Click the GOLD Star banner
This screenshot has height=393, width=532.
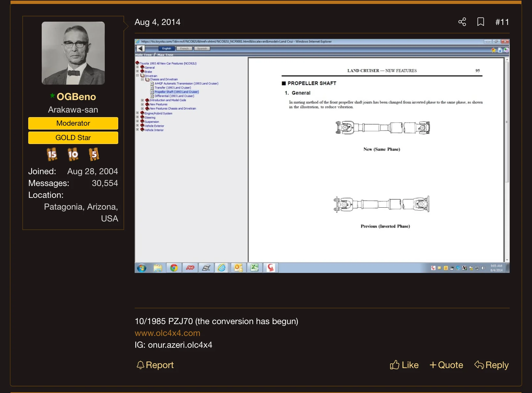tap(73, 138)
